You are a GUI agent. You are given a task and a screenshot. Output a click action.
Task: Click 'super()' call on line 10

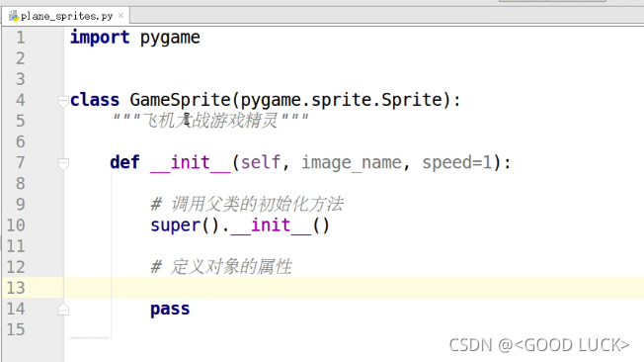(185, 226)
